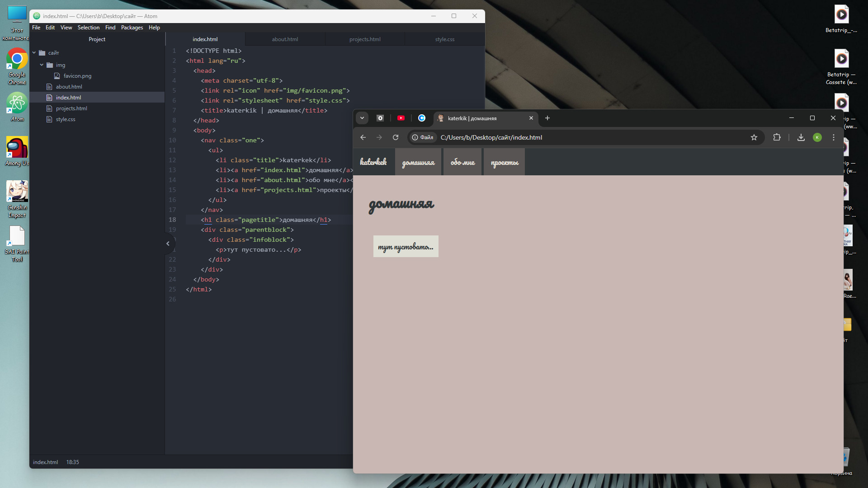Collapse the img folder

(42, 65)
